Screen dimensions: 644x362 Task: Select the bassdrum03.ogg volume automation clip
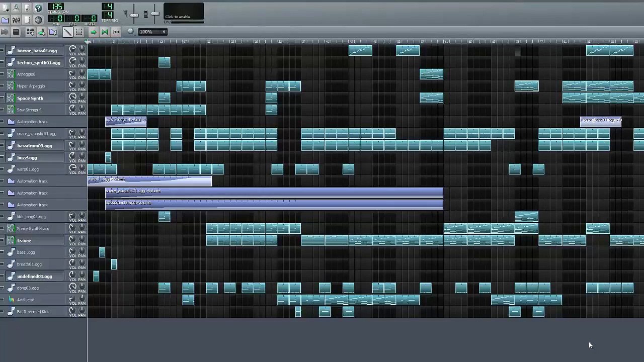[274, 205]
